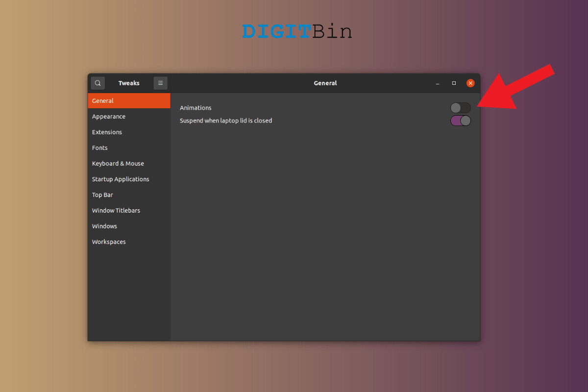Return to the General section
Screen dimensions: 588x392
point(103,100)
